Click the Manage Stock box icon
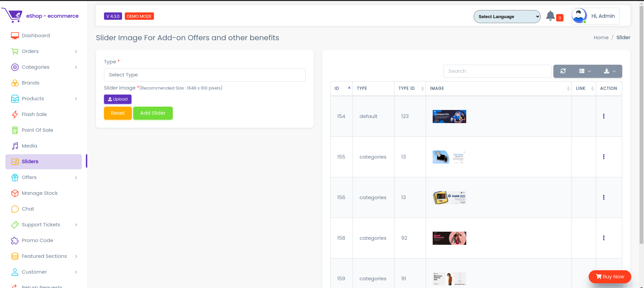This screenshot has height=288, width=644. [15, 193]
